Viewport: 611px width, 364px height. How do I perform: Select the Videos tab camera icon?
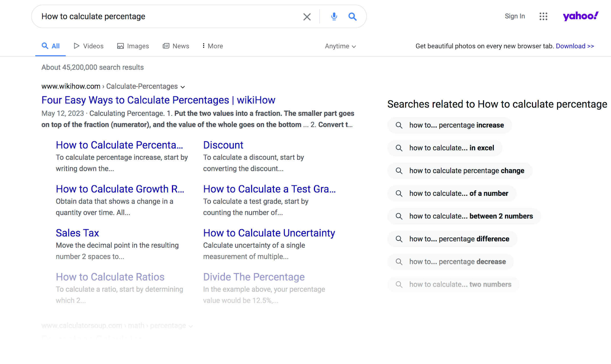coord(76,46)
